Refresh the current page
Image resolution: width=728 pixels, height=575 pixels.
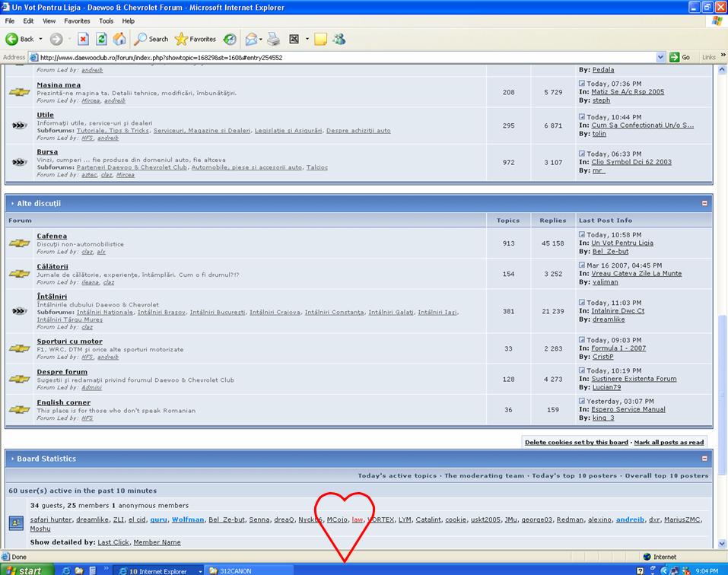coord(101,39)
